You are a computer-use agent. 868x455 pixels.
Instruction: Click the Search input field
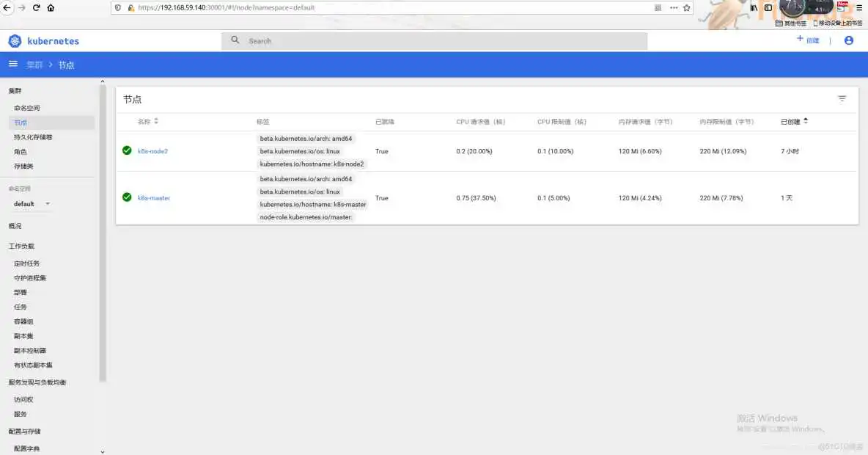tap(435, 41)
